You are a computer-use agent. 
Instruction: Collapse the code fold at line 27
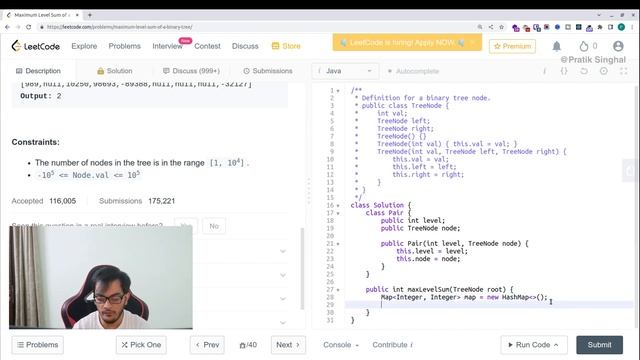(x=338, y=290)
